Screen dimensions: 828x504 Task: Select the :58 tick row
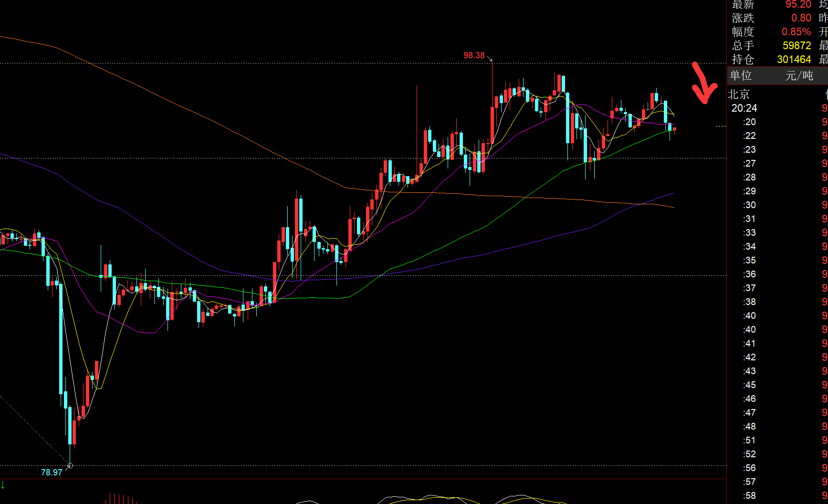point(749,496)
